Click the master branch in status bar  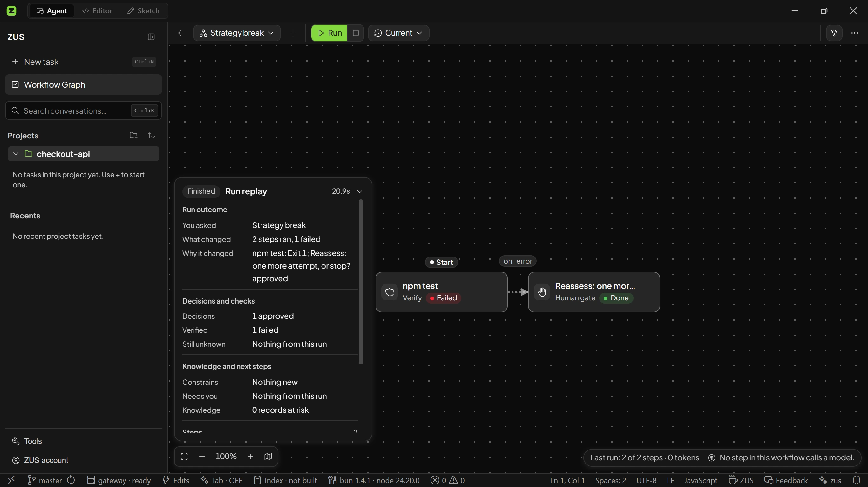(x=45, y=480)
